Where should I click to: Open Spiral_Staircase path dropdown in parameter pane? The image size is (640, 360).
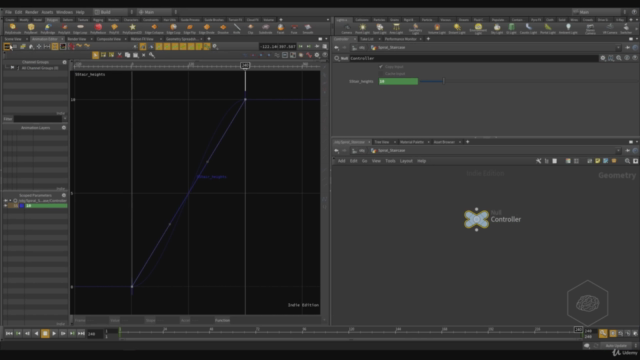click(618, 47)
